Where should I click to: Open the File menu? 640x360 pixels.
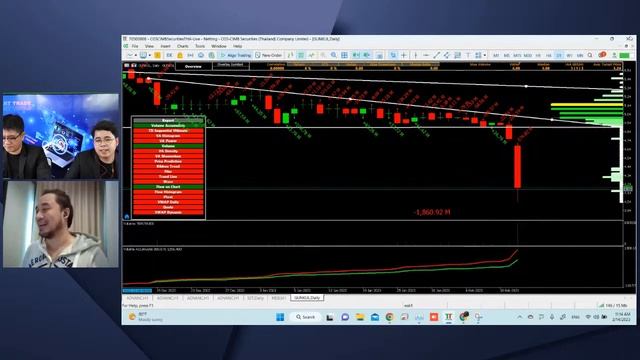pos(135,46)
